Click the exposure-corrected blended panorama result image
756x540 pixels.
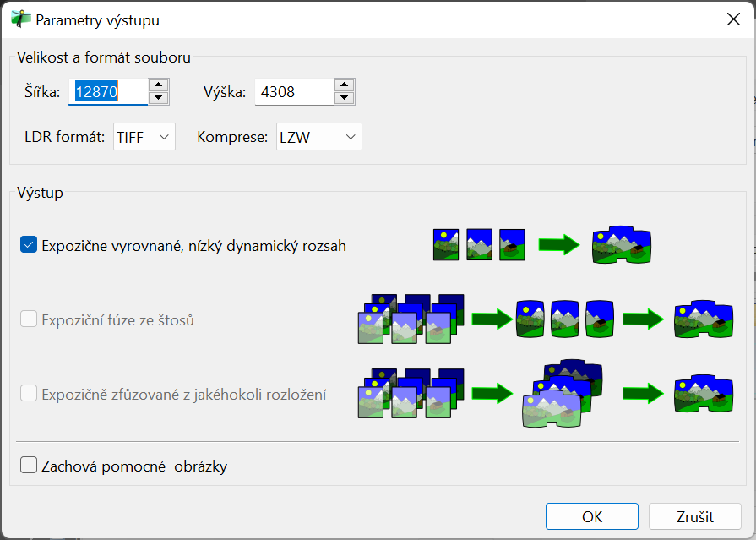(622, 245)
